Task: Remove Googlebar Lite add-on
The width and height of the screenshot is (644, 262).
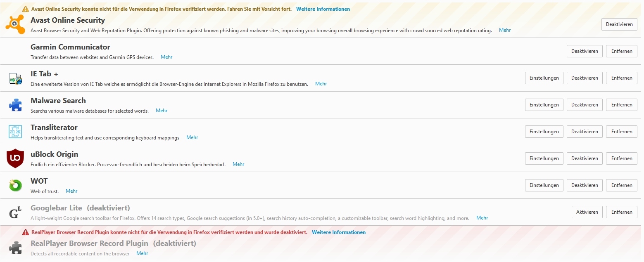Action: coord(622,212)
